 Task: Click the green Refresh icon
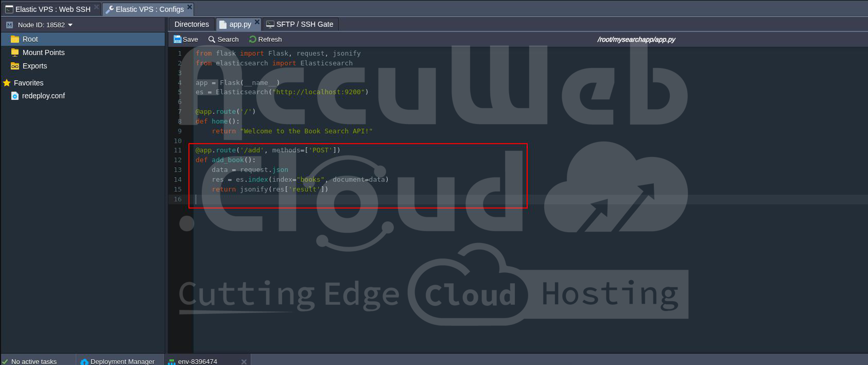point(253,39)
